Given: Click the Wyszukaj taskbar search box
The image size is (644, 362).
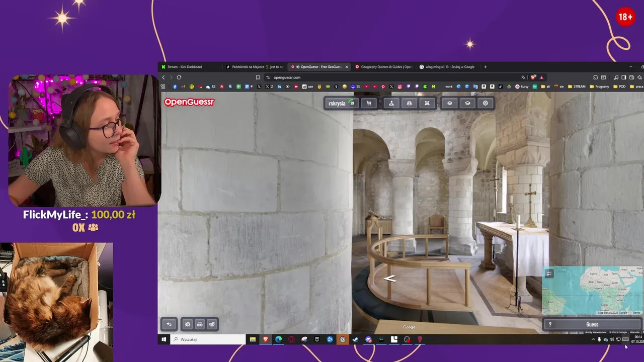Looking at the screenshot, I should pos(207,339).
